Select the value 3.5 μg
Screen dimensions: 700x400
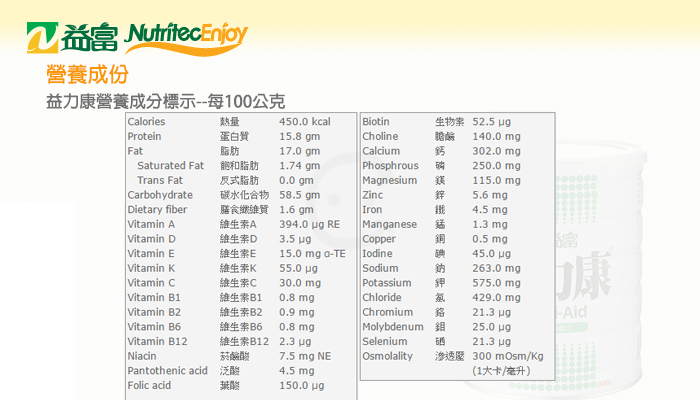point(295,239)
